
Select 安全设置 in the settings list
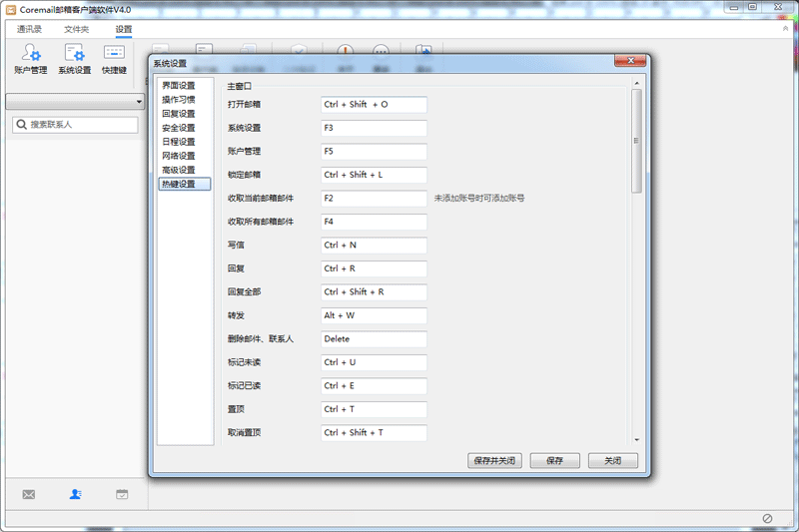tap(179, 128)
